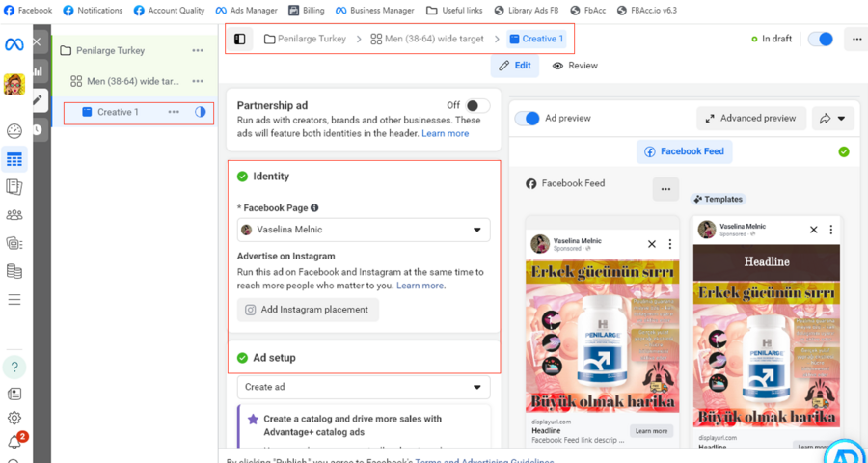Select Penilarge Turkey campaign in tree
The height and width of the screenshot is (463, 868).
[110, 50]
